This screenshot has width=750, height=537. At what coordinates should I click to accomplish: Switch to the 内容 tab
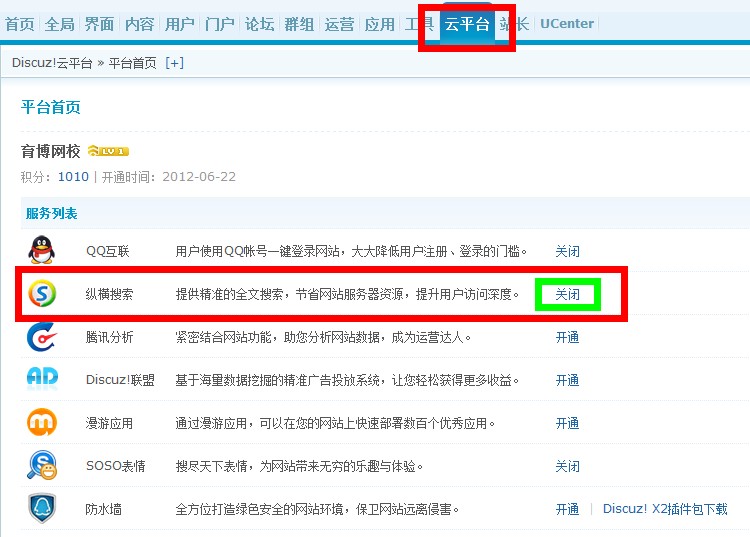point(140,23)
